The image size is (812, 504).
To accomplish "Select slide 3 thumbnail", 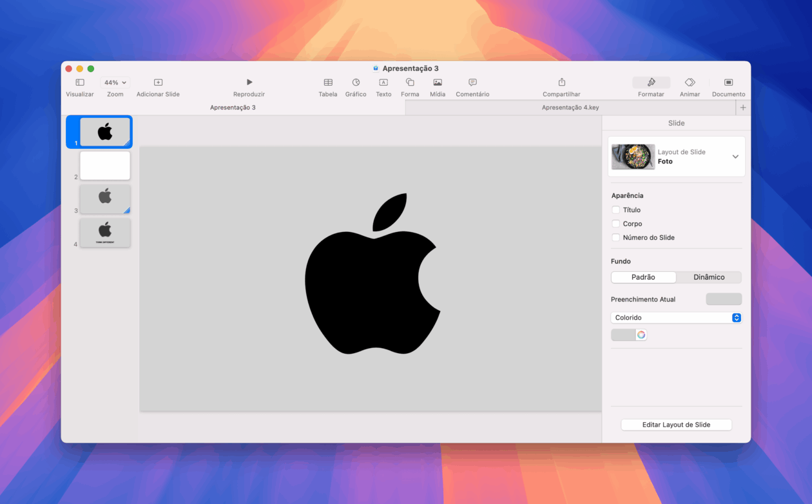I will (105, 199).
